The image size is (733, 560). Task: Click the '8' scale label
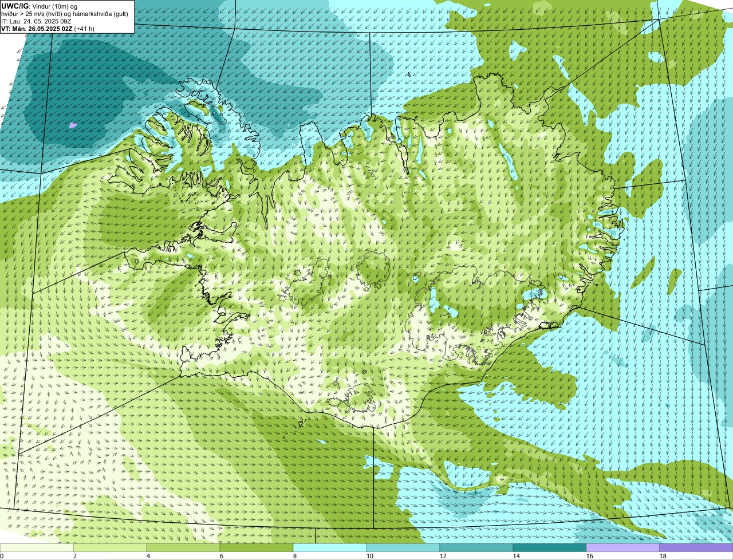coord(295,556)
